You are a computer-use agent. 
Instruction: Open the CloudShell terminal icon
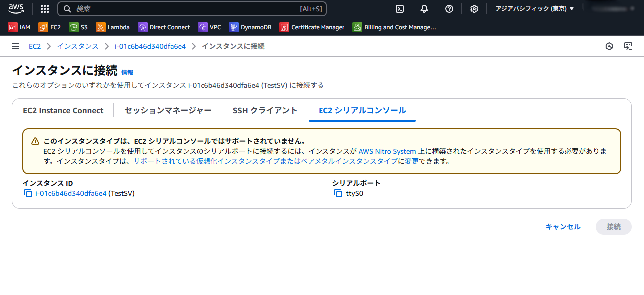tap(400, 9)
